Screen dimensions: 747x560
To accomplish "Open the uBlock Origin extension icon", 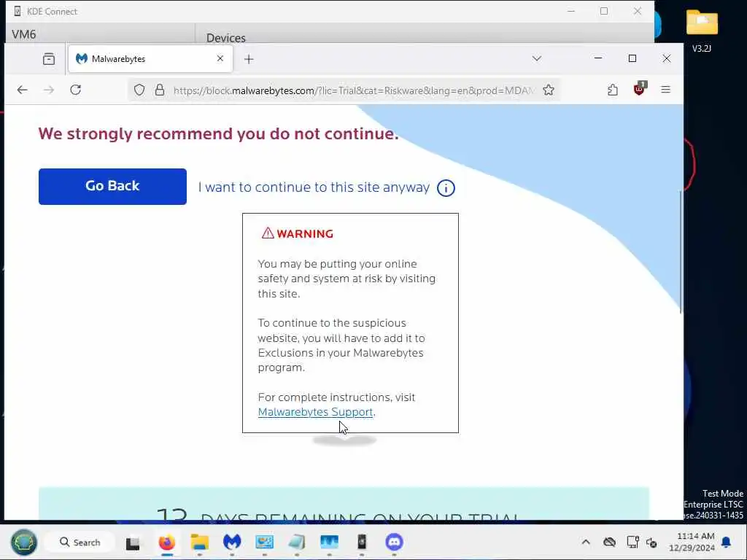I will 639,88.
